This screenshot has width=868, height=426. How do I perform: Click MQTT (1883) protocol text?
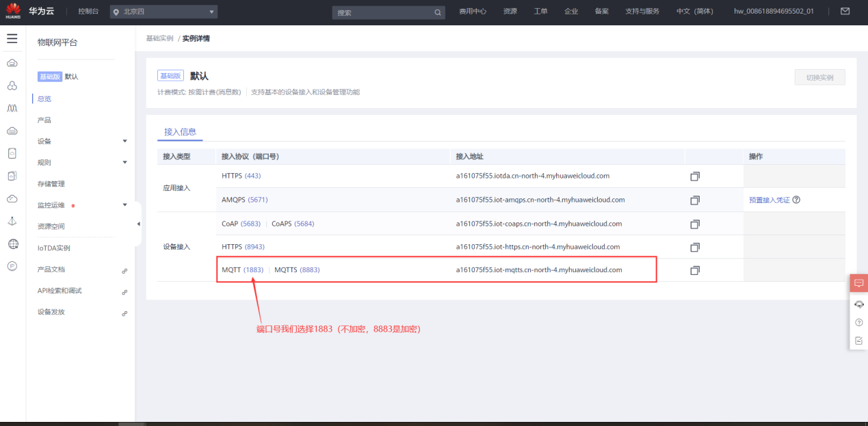242,270
